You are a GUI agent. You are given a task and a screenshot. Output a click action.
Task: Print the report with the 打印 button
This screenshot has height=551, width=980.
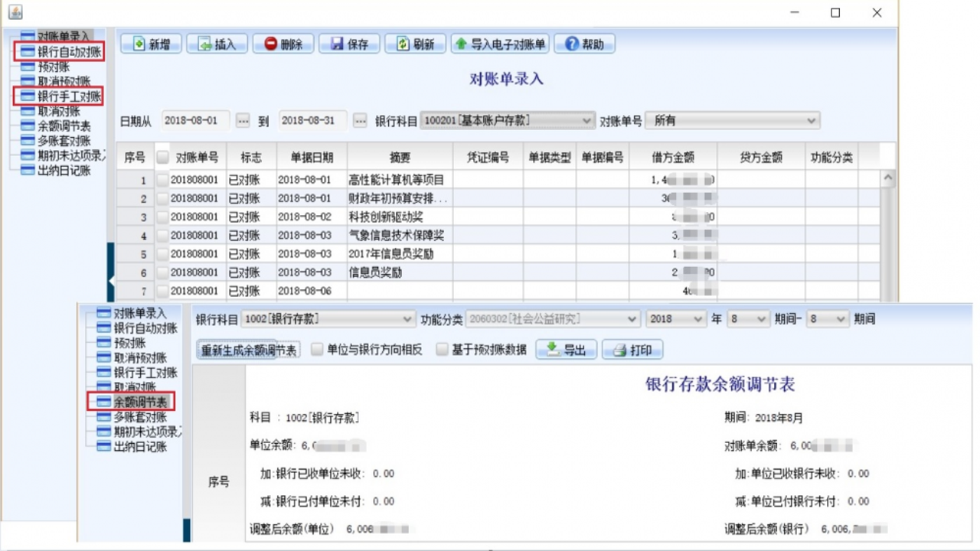632,350
